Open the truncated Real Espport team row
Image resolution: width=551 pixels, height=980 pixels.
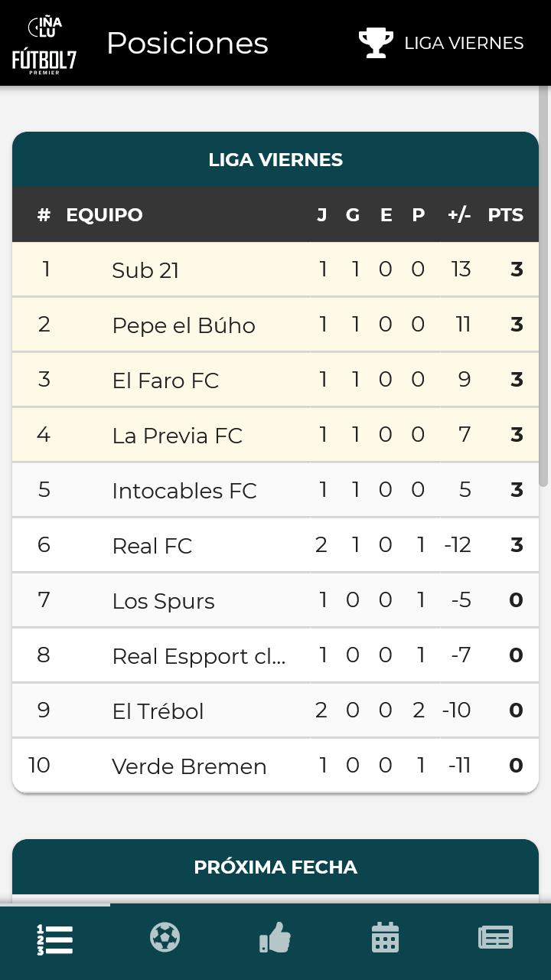tap(275, 655)
